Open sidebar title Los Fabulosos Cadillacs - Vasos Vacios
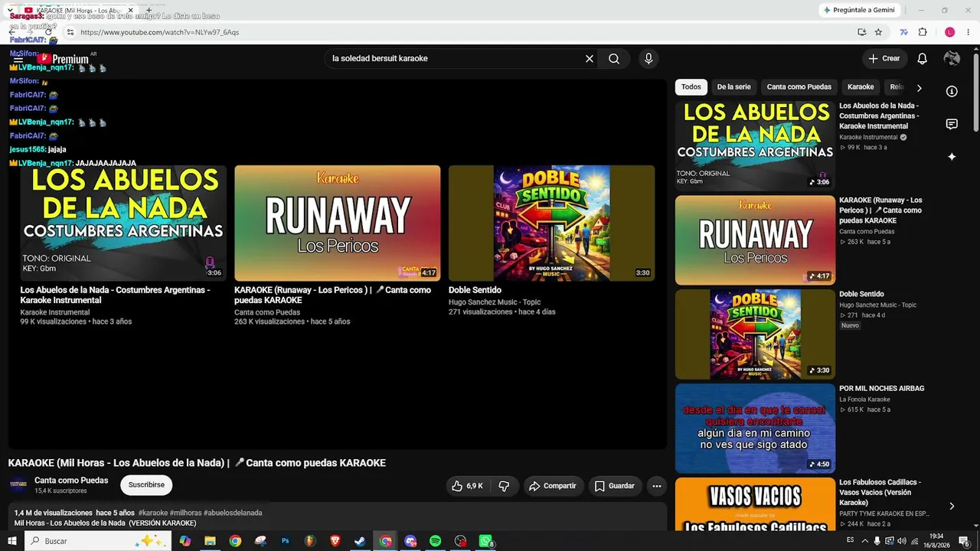The image size is (980, 551). (880, 492)
